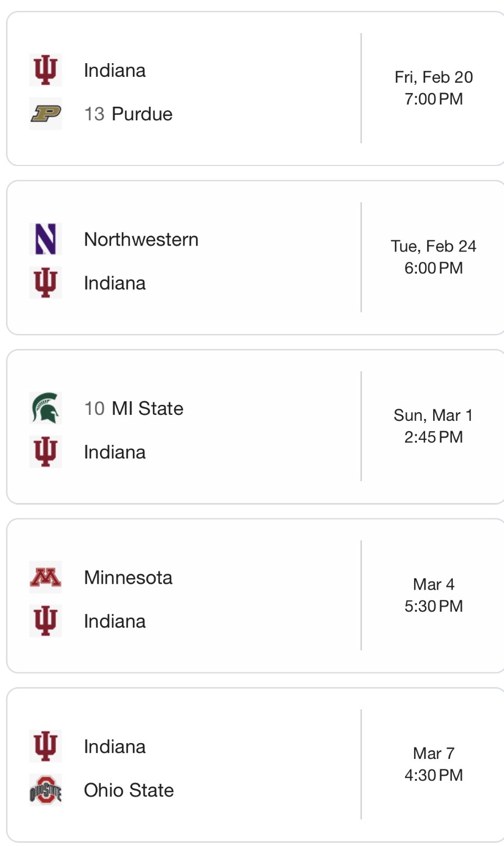Click Indiana logo in the Purdue matchup
Viewport: 504px width, 846px height.
pyautogui.click(x=46, y=70)
